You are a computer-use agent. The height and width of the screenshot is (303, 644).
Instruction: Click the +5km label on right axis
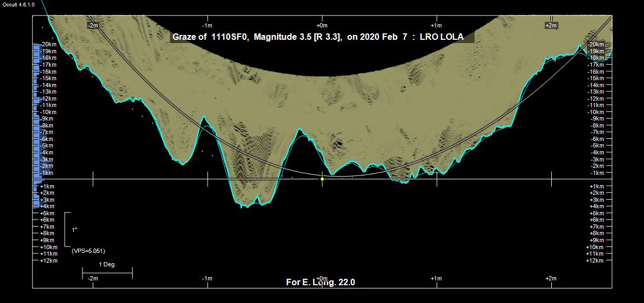pos(596,213)
